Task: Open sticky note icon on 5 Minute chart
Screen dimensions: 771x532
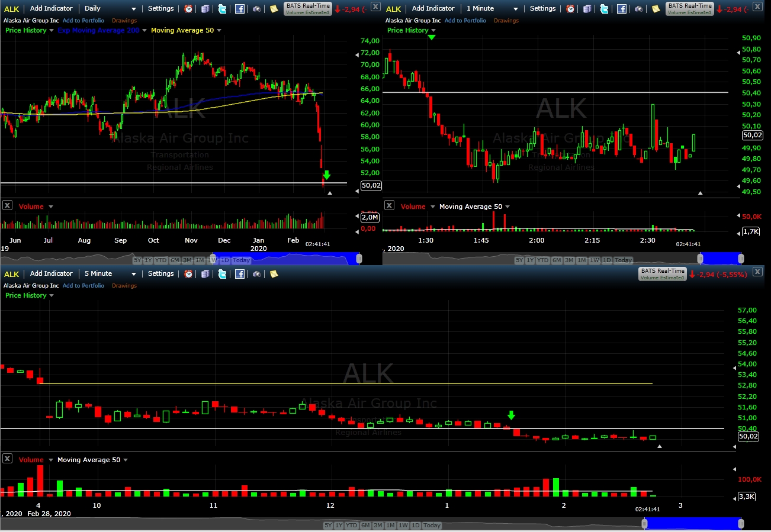Action: tap(274, 274)
